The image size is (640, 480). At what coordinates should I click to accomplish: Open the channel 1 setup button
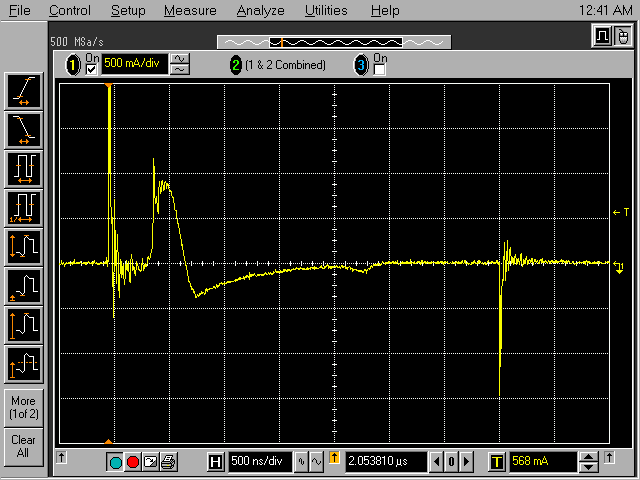[73, 65]
